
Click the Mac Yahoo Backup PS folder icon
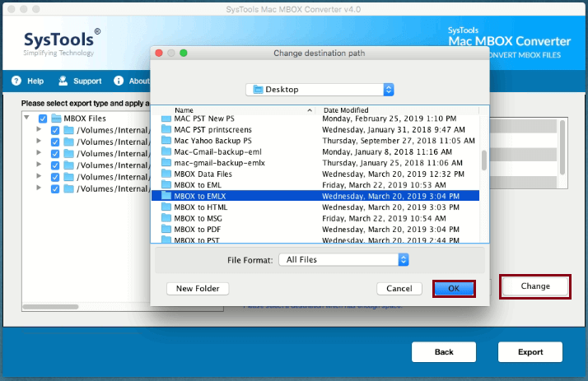tap(166, 141)
